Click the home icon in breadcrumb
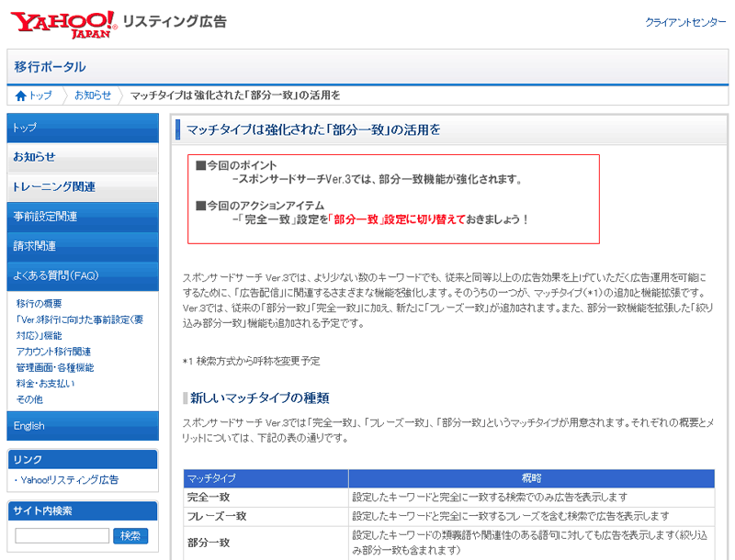Viewport: 735px width, 560px height. [21, 95]
